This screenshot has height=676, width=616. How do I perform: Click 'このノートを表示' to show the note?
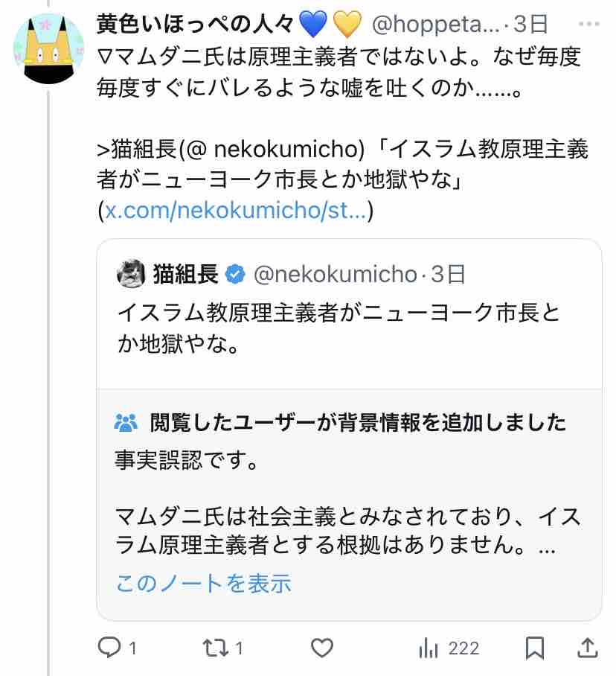point(203,582)
